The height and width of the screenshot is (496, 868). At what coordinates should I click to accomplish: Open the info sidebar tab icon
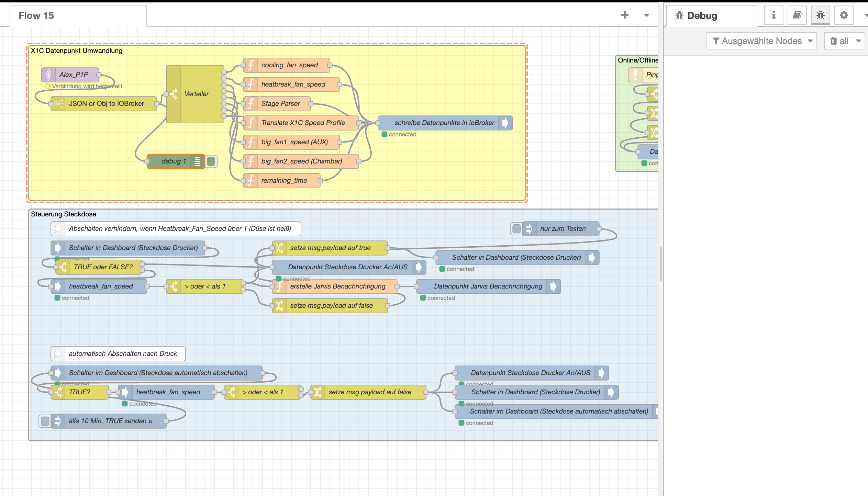(774, 15)
